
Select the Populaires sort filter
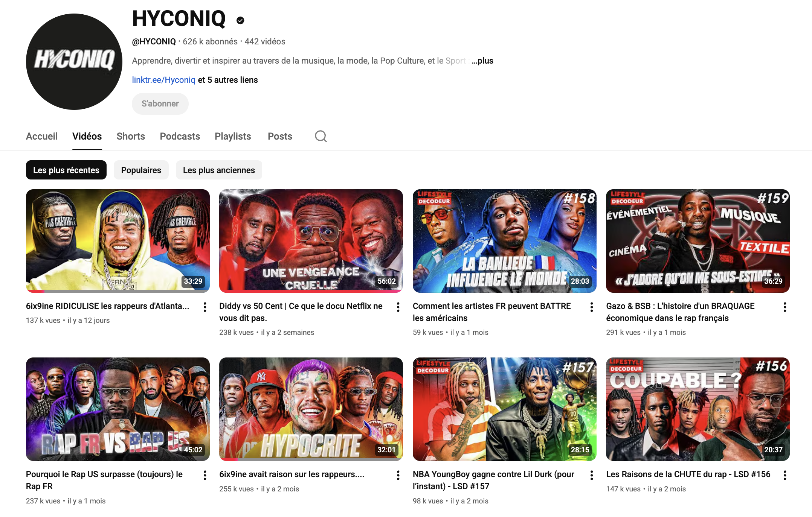coord(141,170)
